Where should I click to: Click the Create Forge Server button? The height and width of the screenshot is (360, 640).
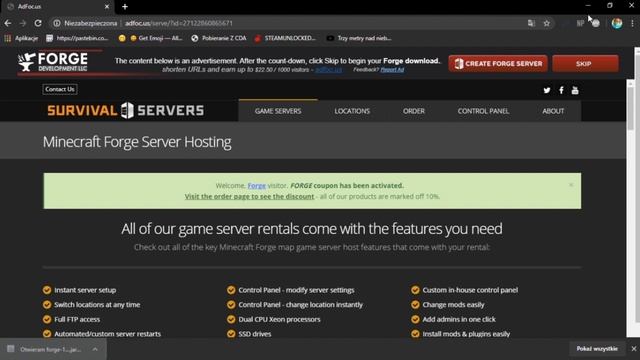pos(498,64)
